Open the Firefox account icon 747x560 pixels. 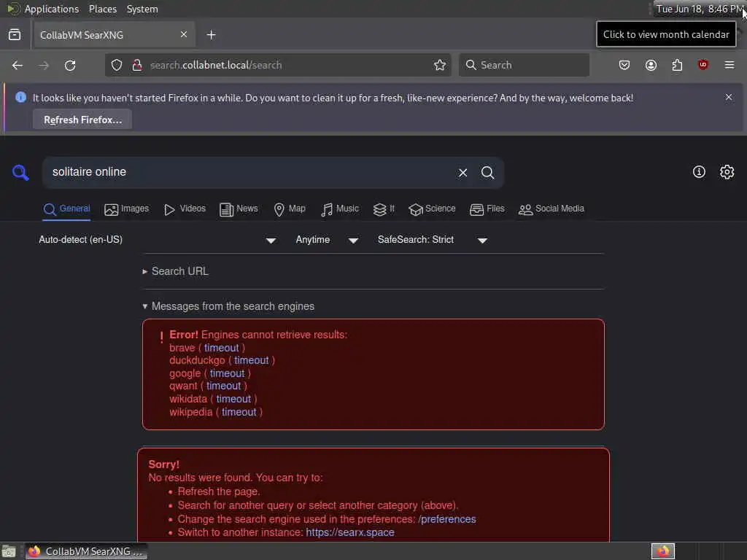(651, 65)
